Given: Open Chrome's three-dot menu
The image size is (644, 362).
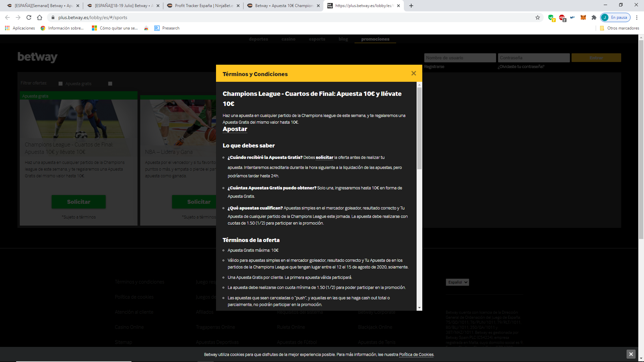Looking at the screenshot, I should pos(637,17).
